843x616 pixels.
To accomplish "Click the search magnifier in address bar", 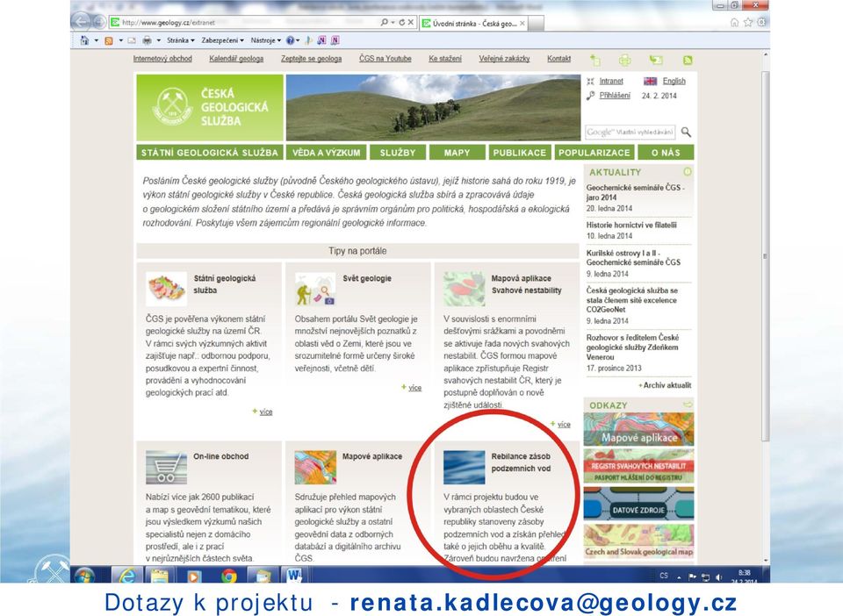I will pyautogui.click(x=384, y=23).
